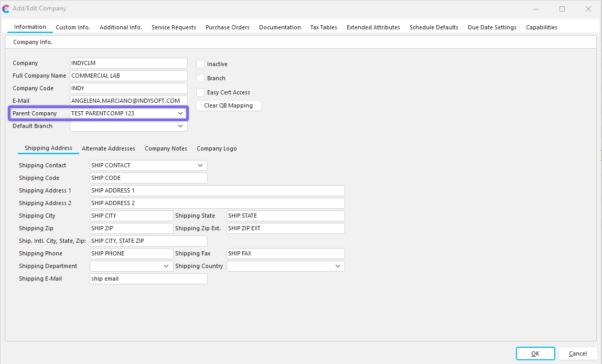Toggle the Easy Cert Access checkbox
602x364 pixels.
(200, 92)
